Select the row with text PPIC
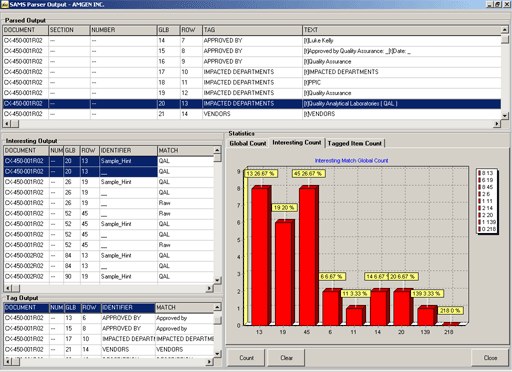512x372 pixels. click(x=252, y=82)
